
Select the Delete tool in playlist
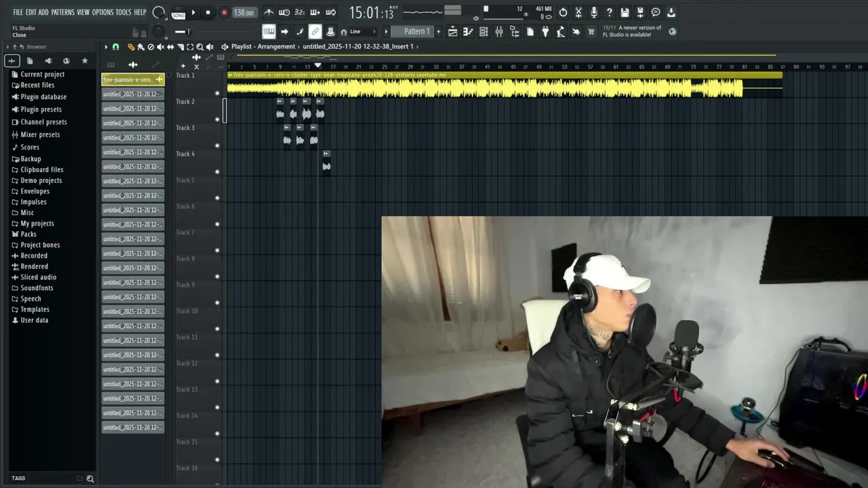(151, 47)
